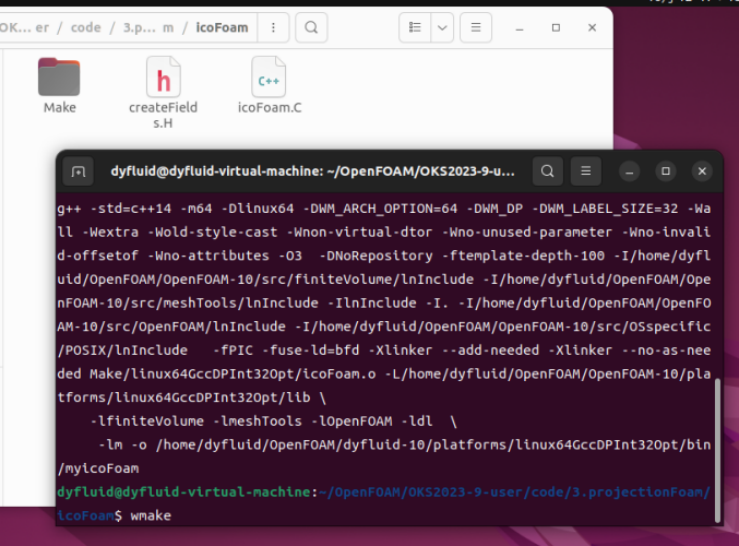This screenshot has width=739, height=546.
Task: Go to the 'code' folder in path bar
Action: coord(86,28)
